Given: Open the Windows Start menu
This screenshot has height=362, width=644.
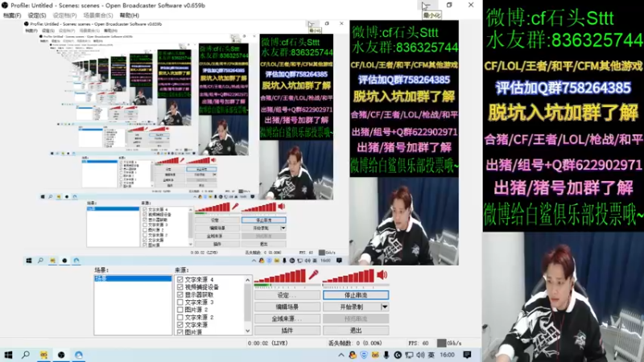Looking at the screenshot, I should click(x=8, y=355).
